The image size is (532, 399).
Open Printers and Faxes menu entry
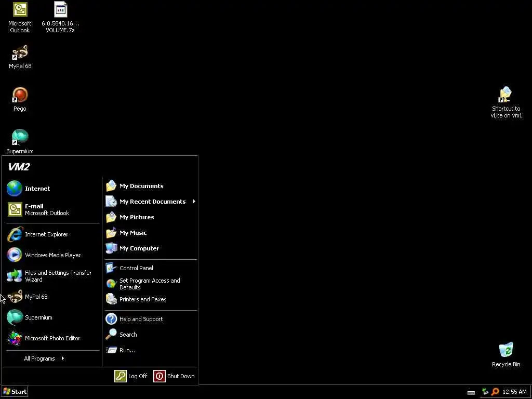(x=151, y=299)
